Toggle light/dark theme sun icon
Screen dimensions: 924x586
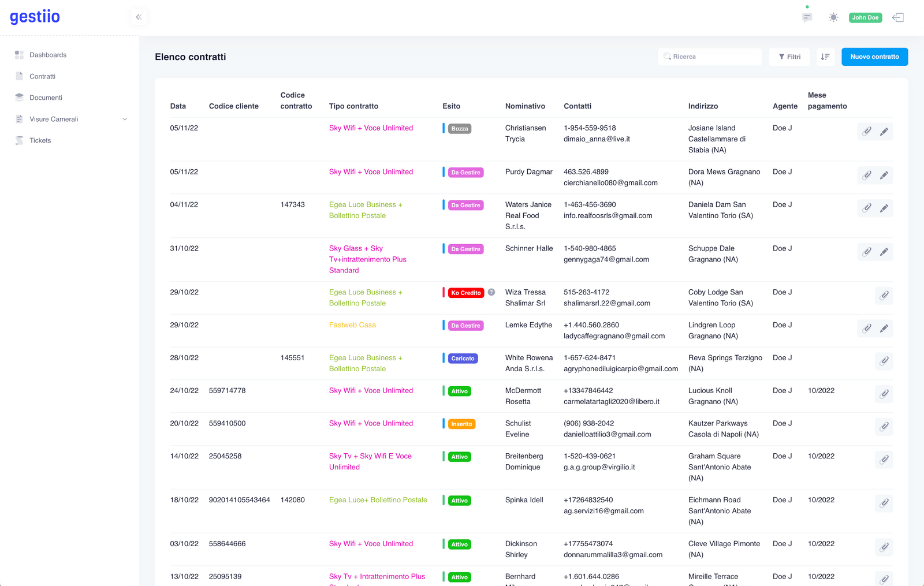coord(833,17)
